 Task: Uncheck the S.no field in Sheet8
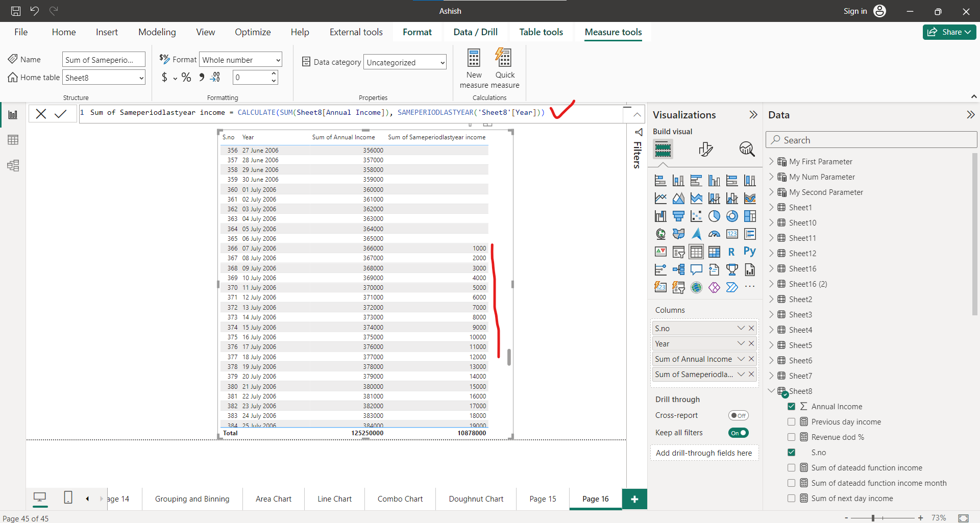click(792, 452)
